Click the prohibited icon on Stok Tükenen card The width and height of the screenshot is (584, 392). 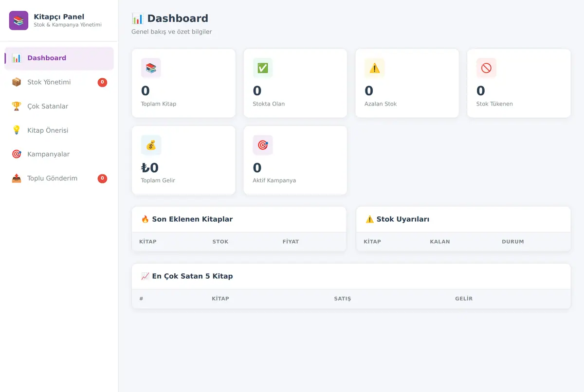pos(486,68)
